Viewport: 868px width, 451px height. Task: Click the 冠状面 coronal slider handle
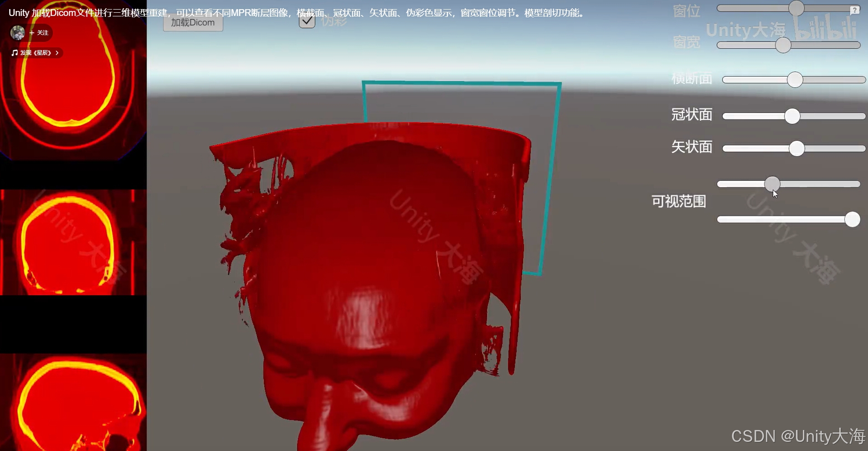(x=792, y=116)
